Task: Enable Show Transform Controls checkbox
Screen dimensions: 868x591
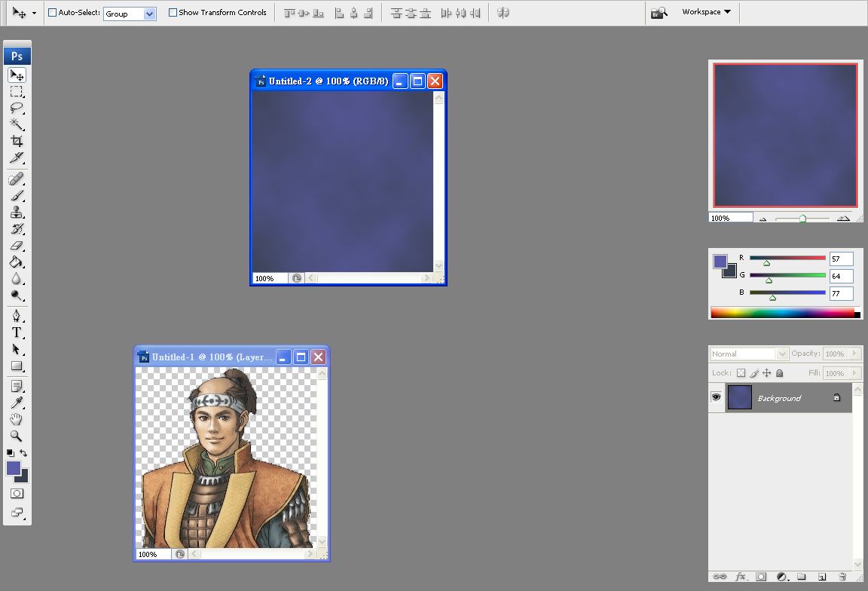Action: (x=173, y=12)
